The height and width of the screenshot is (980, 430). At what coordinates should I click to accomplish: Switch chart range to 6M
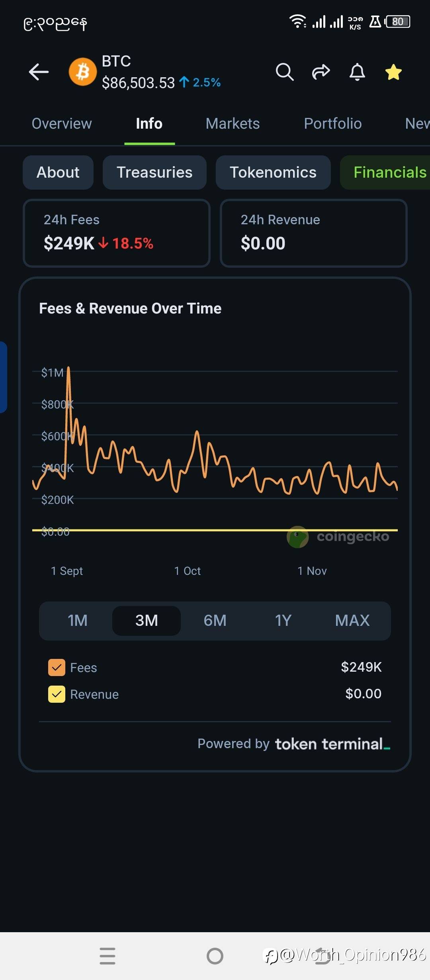click(x=215, y=620)
